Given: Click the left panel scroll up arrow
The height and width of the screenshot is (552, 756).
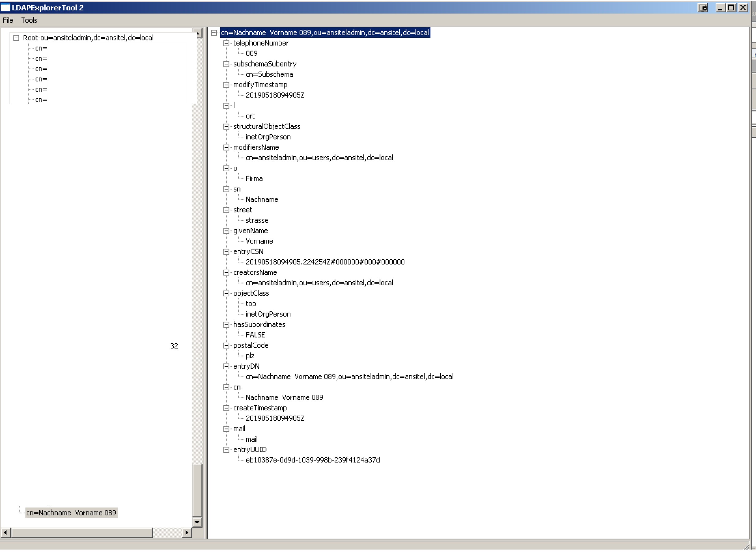Looking at the screenshot, I should coord(198,33).
